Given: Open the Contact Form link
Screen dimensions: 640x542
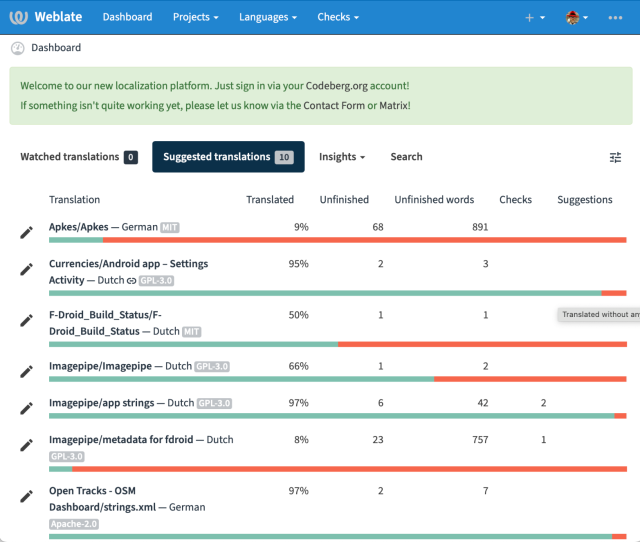Looking at the screenshot, I should (334, 105).
